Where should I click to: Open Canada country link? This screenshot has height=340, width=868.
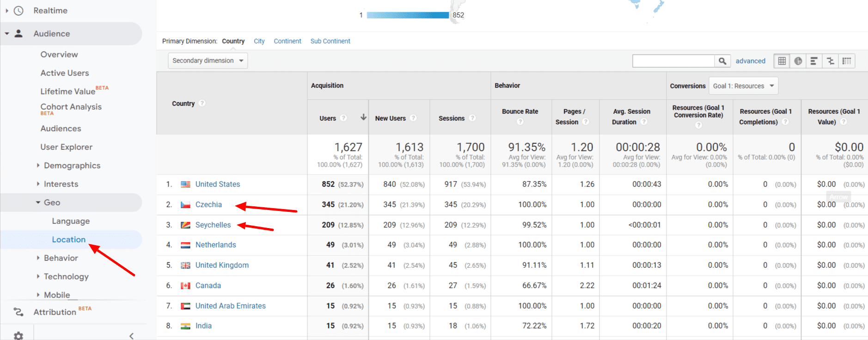pyautogui.click(x=208, y=285)
